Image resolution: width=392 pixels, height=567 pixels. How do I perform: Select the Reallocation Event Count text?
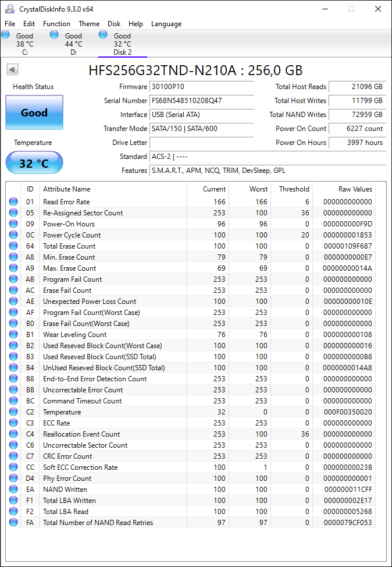pyautogui.click(x=81, y=434)
